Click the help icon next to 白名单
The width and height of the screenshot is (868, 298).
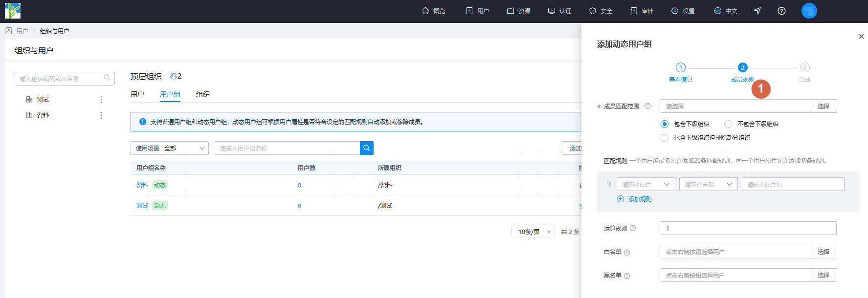click(x=627, y=252)
